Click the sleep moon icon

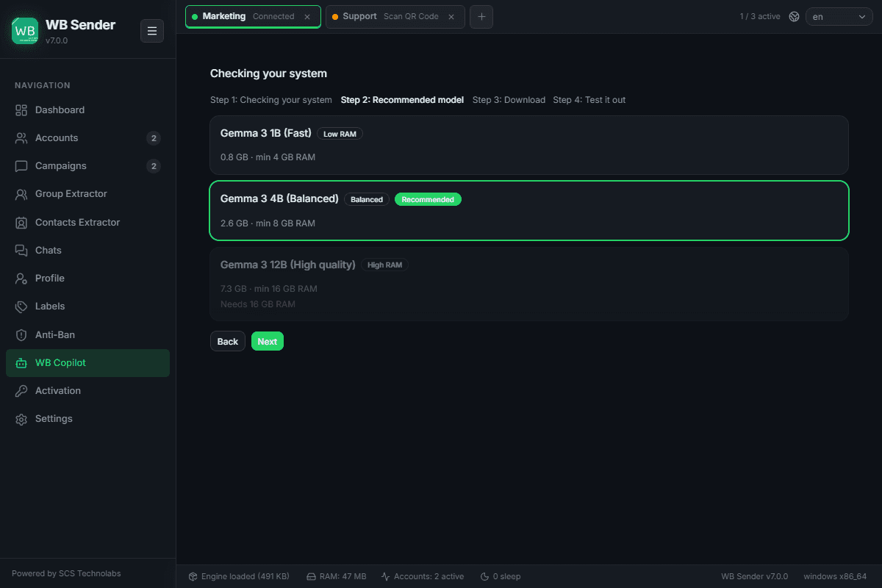coord(484,576)
